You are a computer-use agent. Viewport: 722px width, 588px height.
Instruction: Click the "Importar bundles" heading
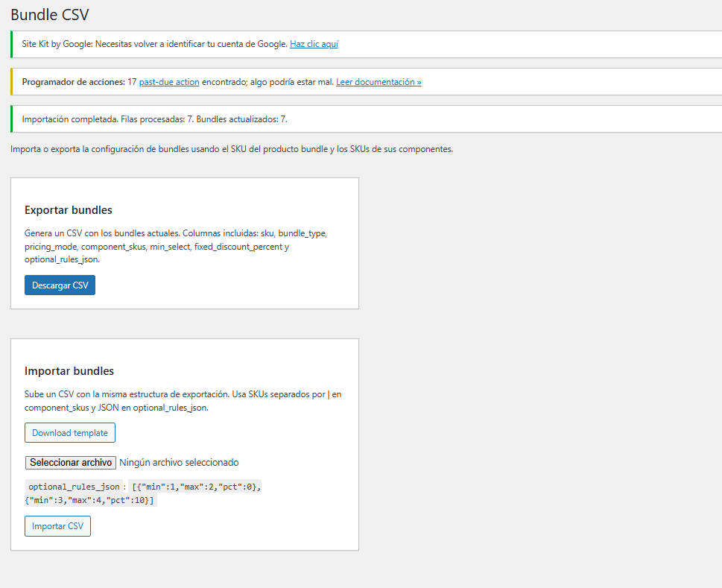click(x=69, y=370)
